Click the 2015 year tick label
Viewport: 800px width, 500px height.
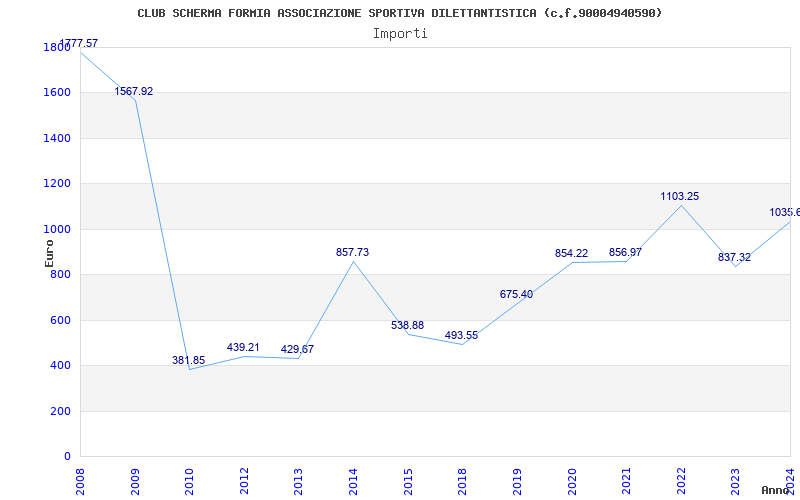(x=408, y=482)
